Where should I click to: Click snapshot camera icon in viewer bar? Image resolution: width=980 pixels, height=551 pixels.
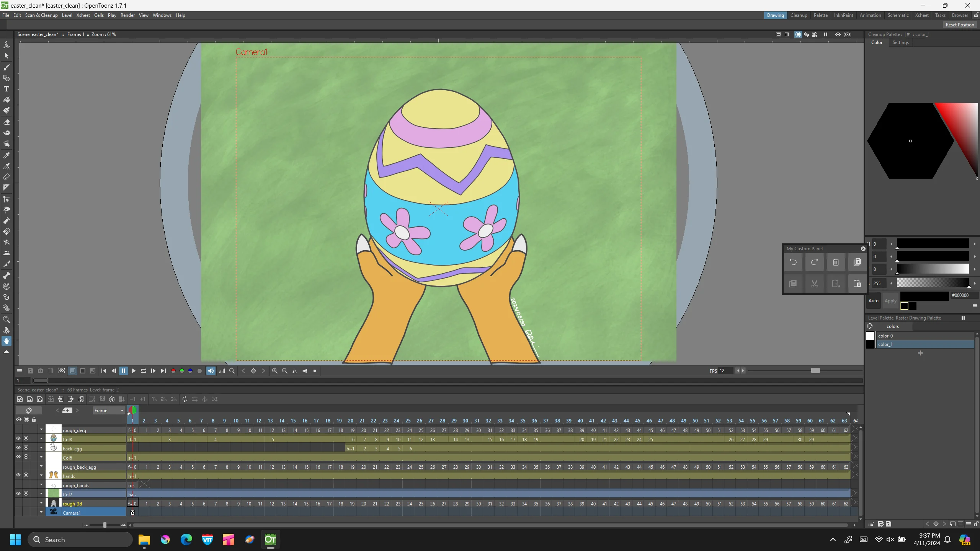point(41,371)
